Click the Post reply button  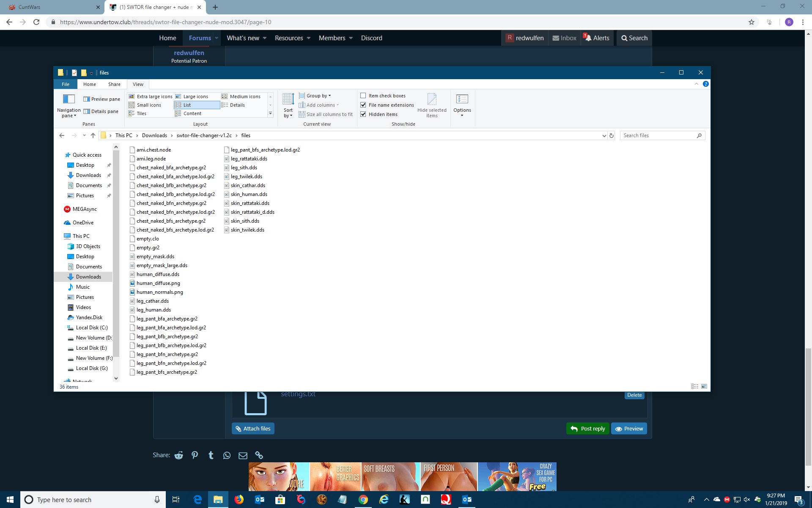pyautogui.click(x=588, y=428)
